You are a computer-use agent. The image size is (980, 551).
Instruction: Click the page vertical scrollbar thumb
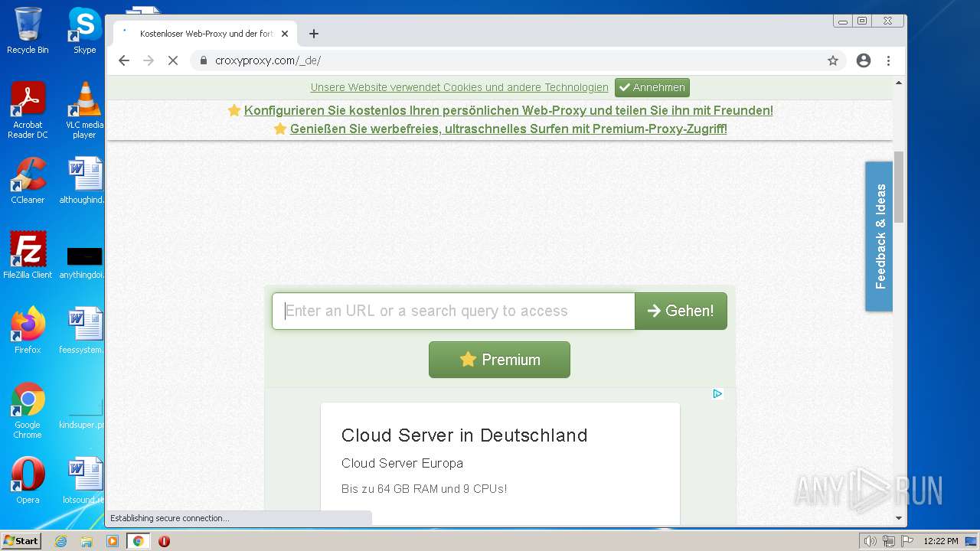click(899, 187)
